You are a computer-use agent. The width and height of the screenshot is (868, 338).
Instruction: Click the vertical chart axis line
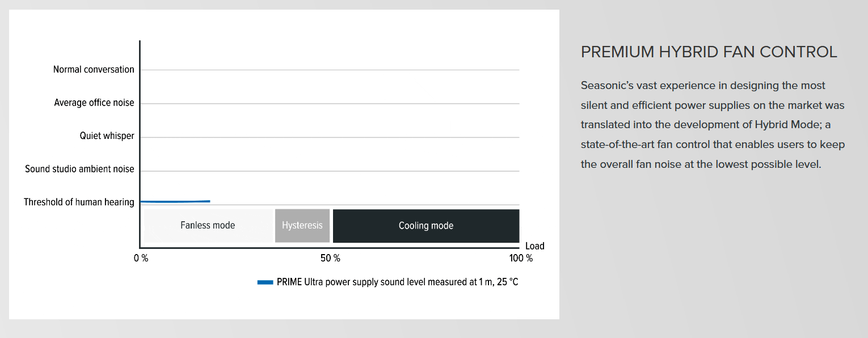[x=140, y=144]
